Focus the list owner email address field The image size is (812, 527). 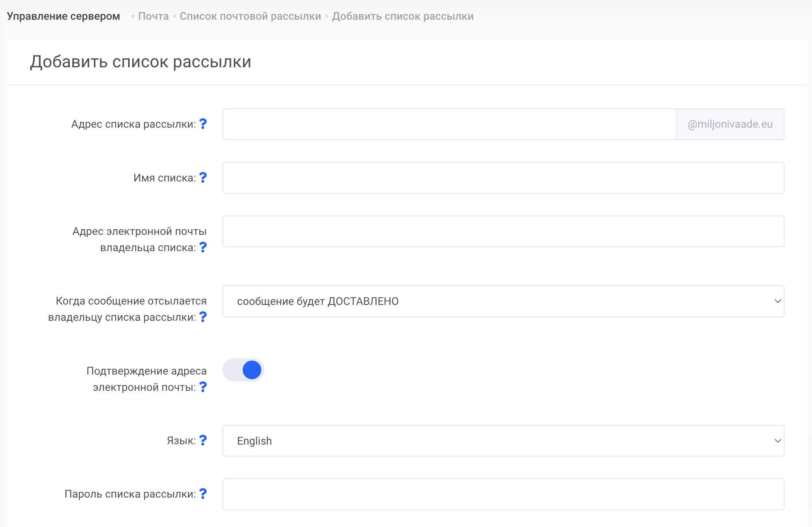point(503,231)
